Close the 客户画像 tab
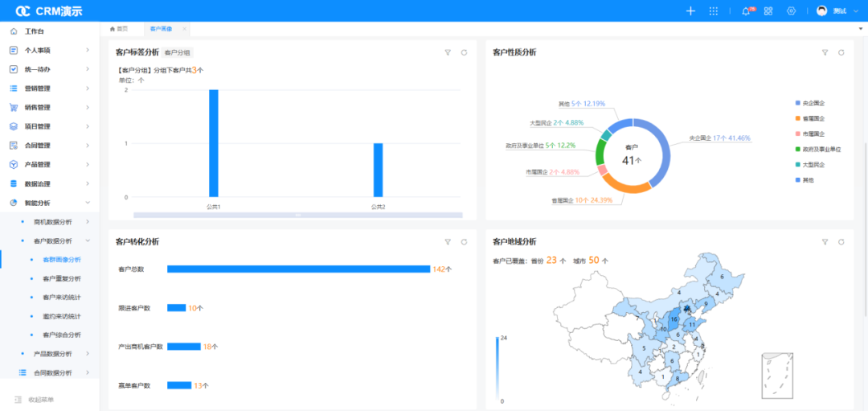Screen dimensions: 868x411 pyautogui.click(x=184, y=29)
